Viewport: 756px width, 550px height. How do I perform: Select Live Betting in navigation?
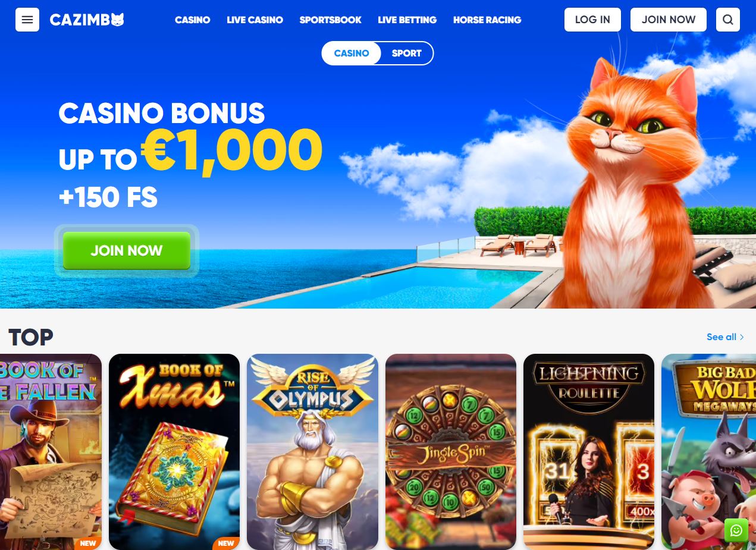pyautogui.click(x=407, y=20)
